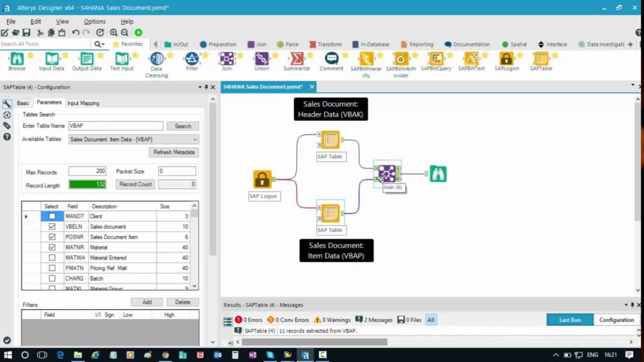The height and width of the screenshot is (362, 644).
Task: Click the Delete filter button
Action: 183,302
